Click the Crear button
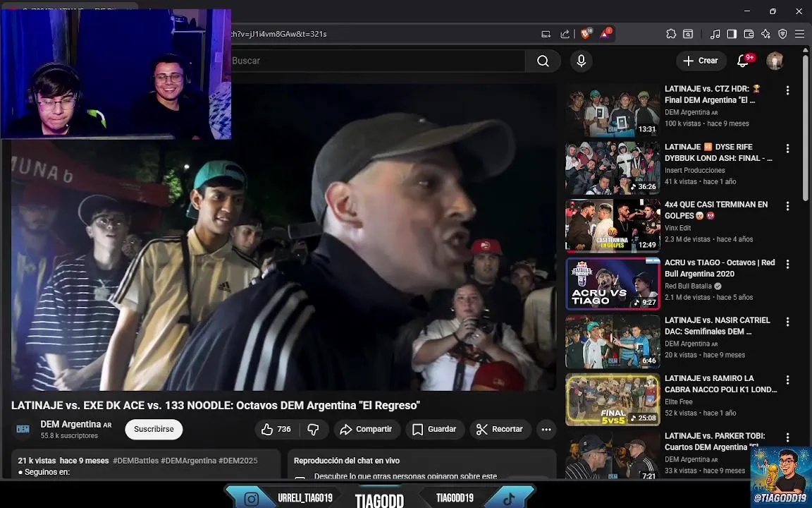Screen dimensions: 812x508 tap(701, 61)
